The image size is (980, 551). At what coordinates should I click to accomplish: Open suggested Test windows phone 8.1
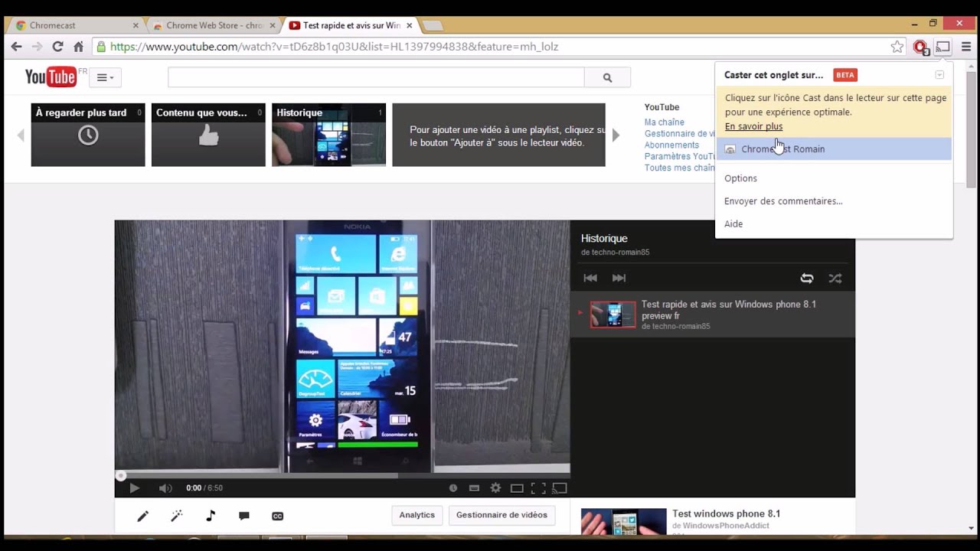pyautogui.click(x=726, y=514)
